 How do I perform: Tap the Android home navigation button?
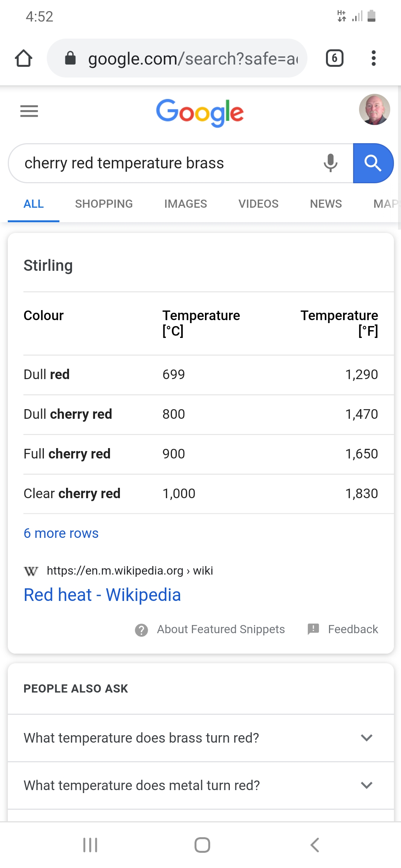pyautogui.click(x=202, y=845)
